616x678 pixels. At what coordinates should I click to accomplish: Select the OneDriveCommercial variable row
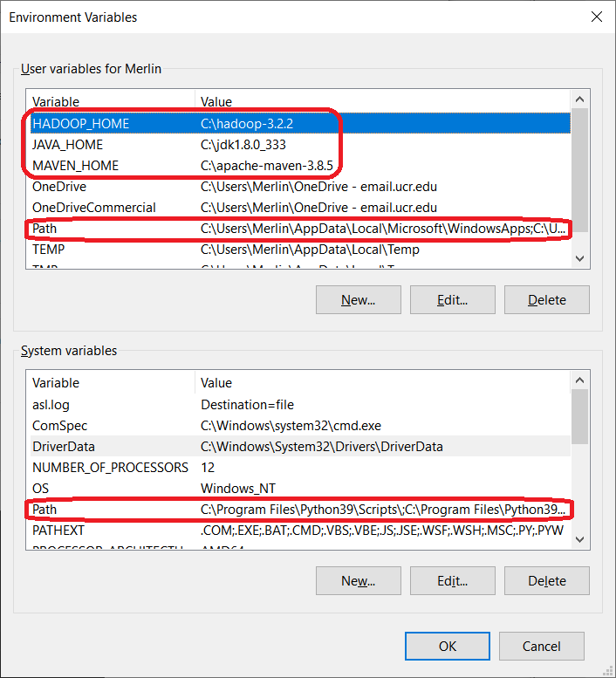coord(300,208)
